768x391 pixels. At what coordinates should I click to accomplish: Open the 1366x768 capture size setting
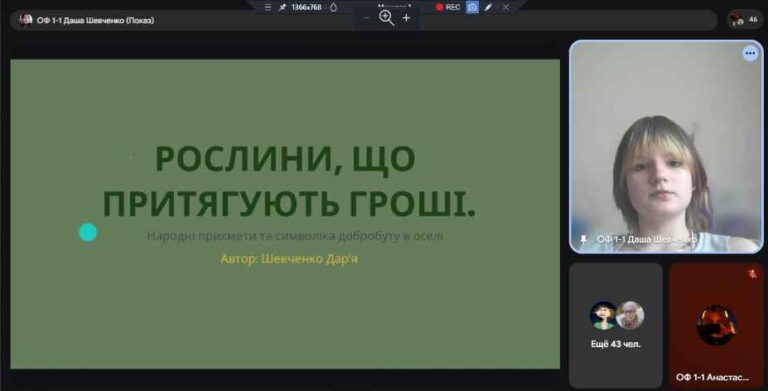[306, 7]
